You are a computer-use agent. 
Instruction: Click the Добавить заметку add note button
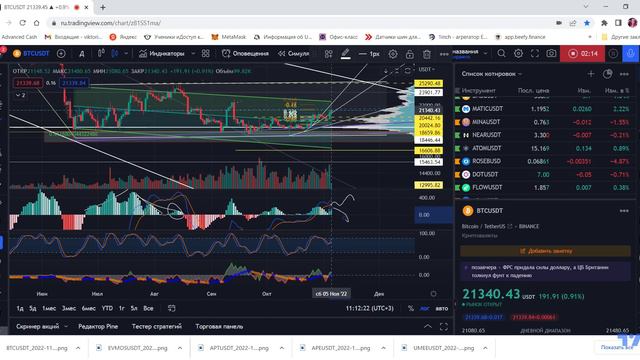tap(545, 251)
